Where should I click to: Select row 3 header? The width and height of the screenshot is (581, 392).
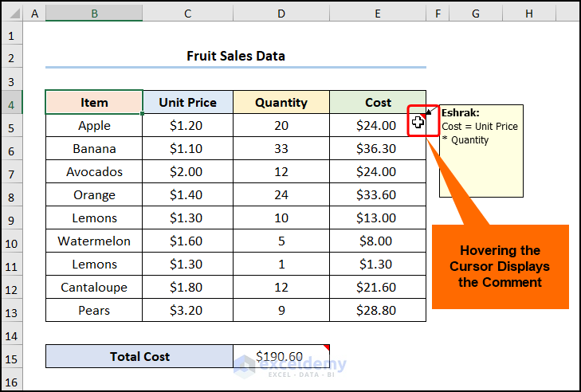pos(12,80)
